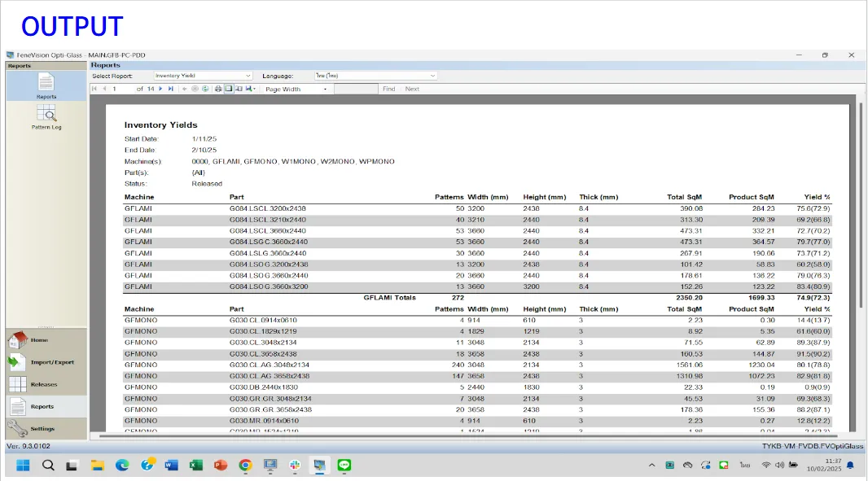Click part G030.CL.AG.3048x2134
The width and height of the screenshot is (868, 481).
(270, 365)
